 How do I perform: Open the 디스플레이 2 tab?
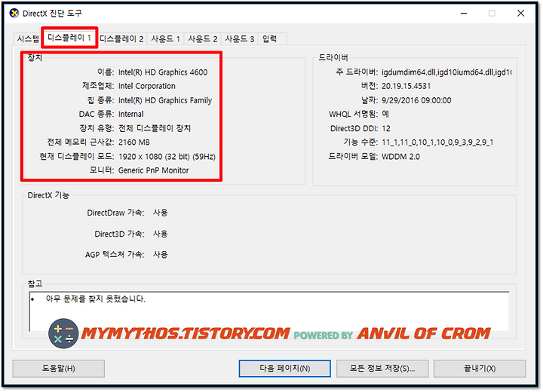(121, 38)
